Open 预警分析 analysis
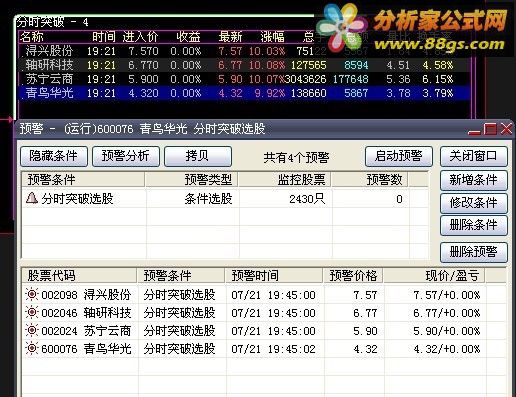516x397 pixels. point(126,156)
